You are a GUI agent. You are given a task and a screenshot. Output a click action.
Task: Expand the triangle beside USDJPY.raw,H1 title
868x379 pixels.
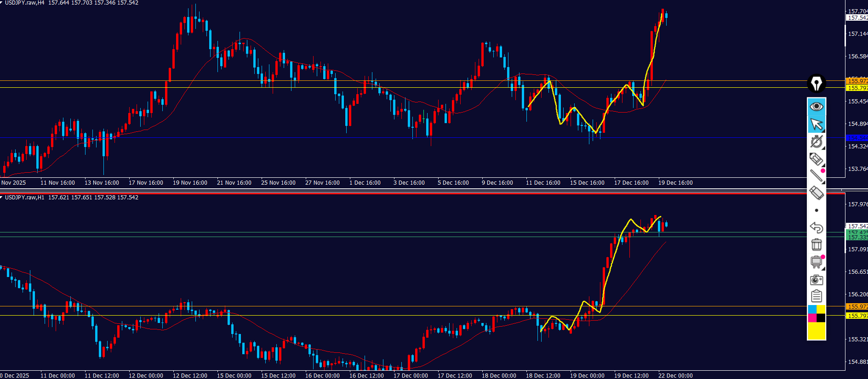coord(2,197)
